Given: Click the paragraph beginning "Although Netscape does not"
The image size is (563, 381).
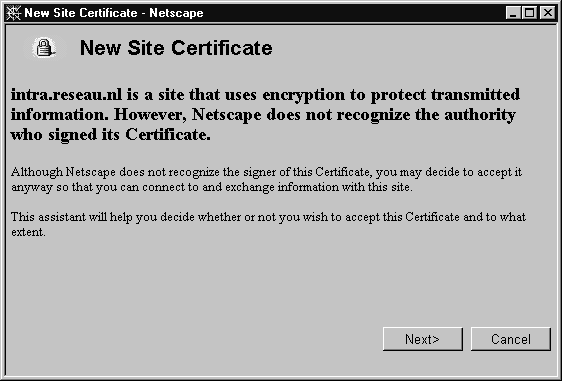Looking at the screenshot, I should (x=266, y=180).
